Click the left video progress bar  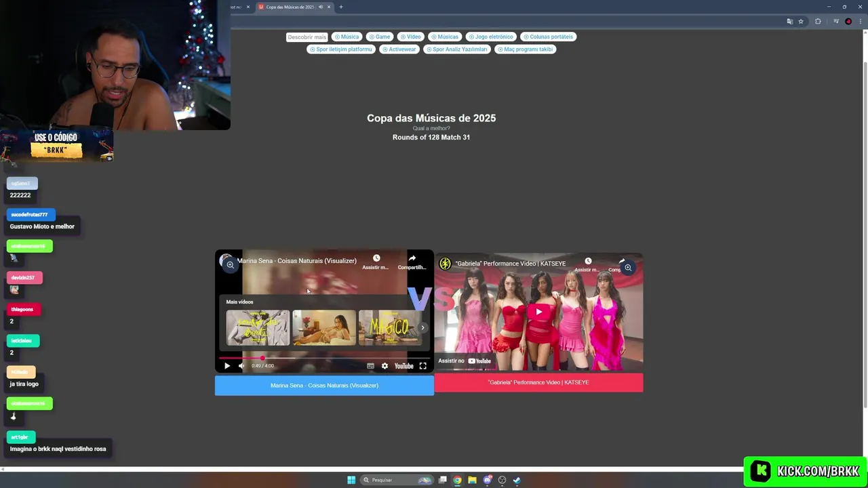click(x=324, y=358)
